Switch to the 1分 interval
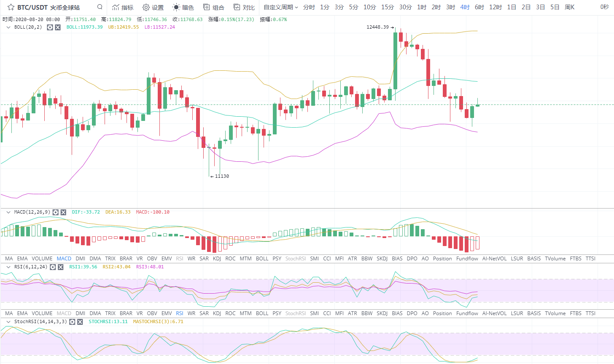 [325, 7]
